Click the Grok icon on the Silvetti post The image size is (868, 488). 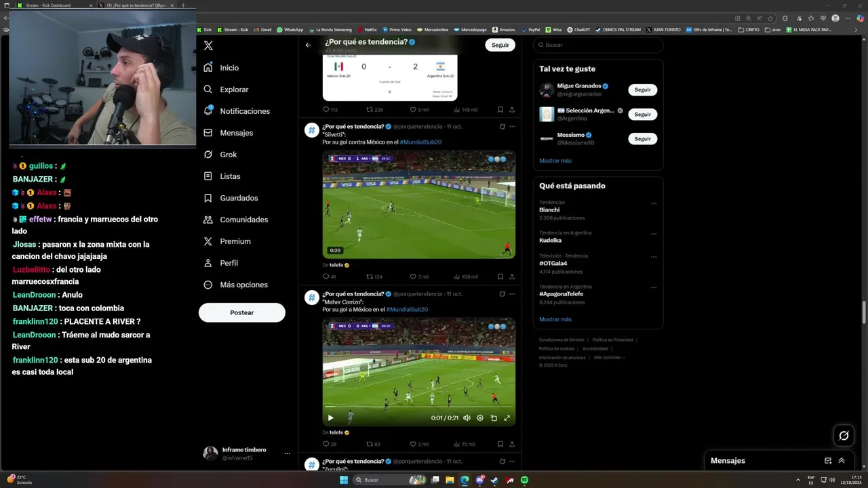point(502,126)
